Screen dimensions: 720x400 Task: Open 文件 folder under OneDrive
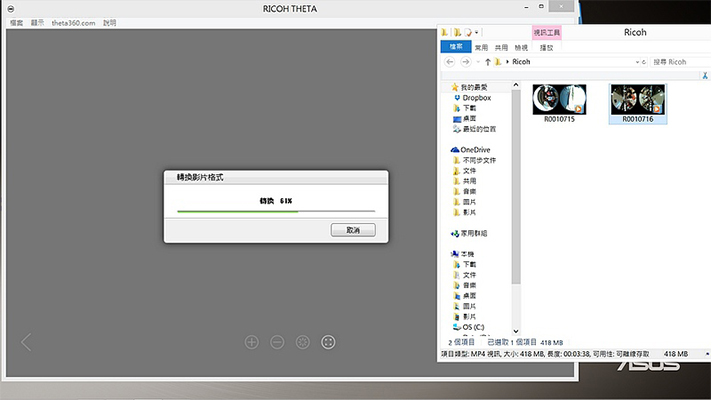click(469, 171)
